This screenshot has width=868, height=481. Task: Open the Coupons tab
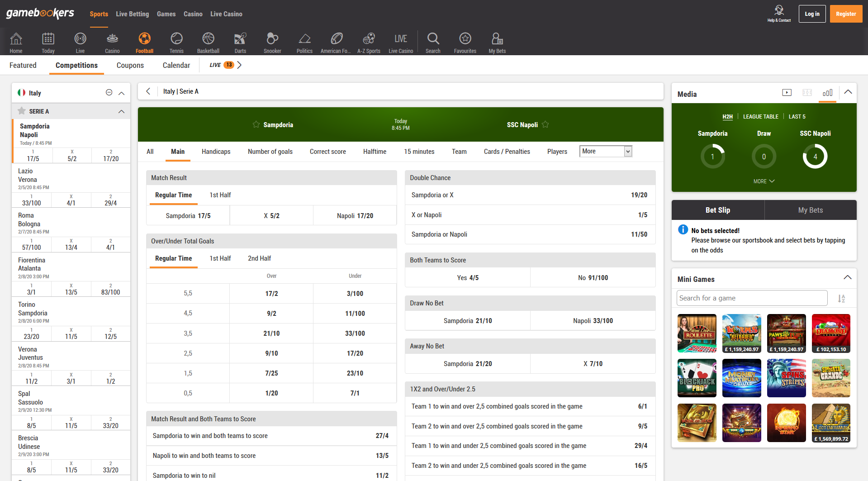(x=130, y=65)
